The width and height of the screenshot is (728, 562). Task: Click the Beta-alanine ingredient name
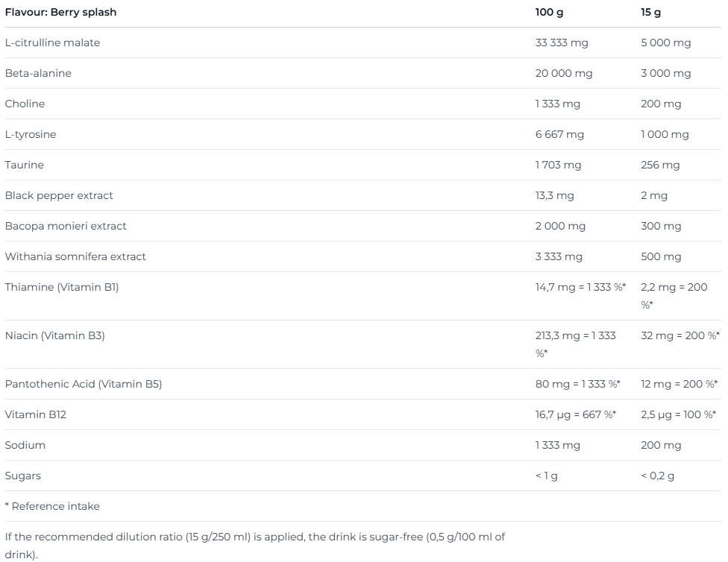click(38, 73)
